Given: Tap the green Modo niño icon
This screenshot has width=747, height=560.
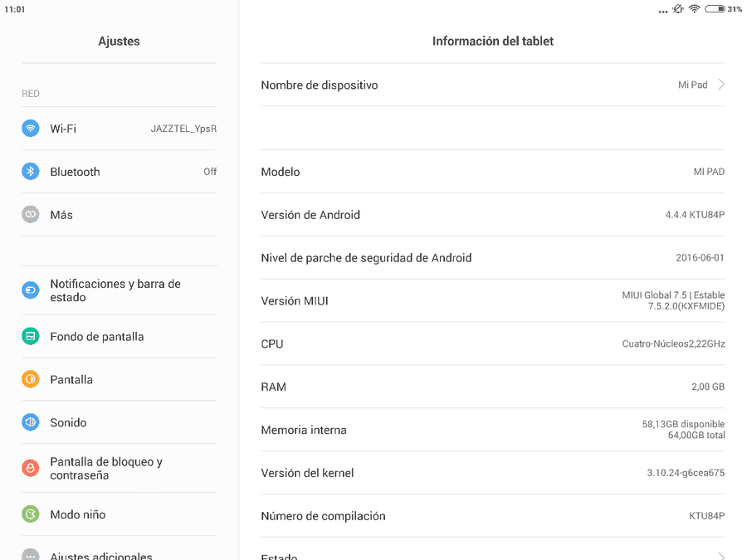Looking at the screenshot, I should coord(31,514).
